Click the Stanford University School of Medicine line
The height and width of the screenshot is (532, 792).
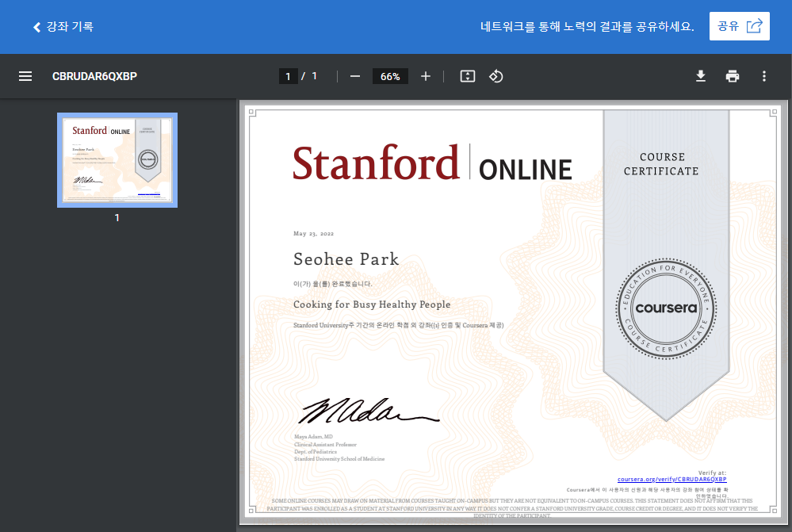coord(339,459)
